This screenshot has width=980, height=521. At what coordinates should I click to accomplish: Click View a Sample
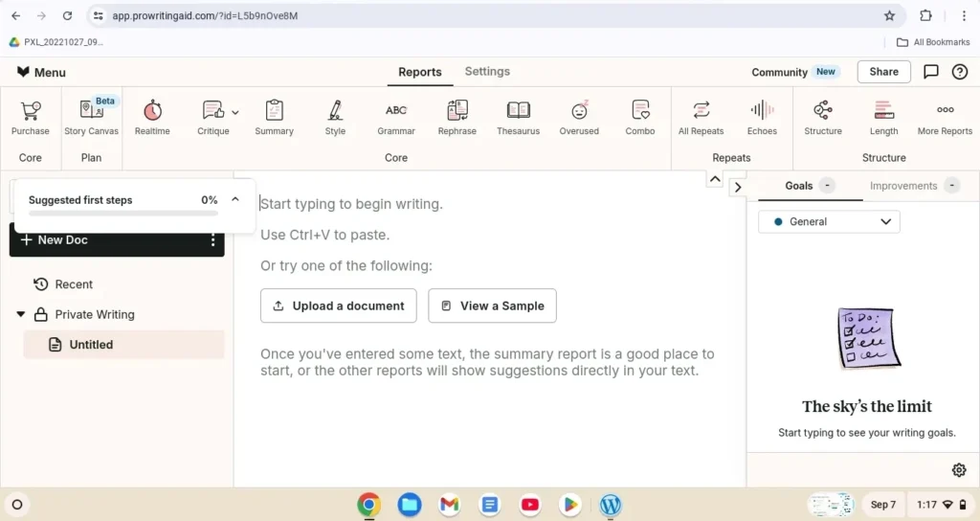click(x=493, y=306)
